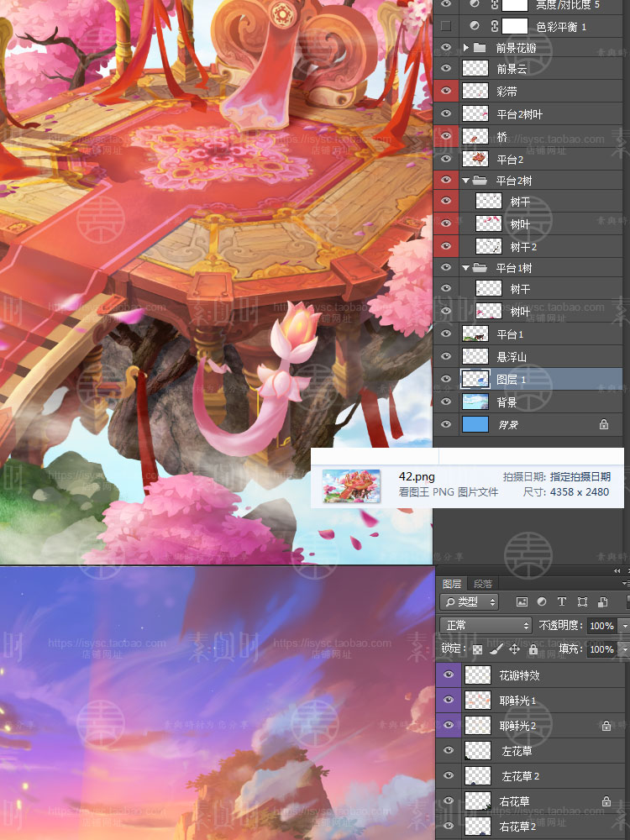The height and width of the screenshot is (840, 630).
Task: Click the lock icon on 右花草 layer
Action: [606, 801]
